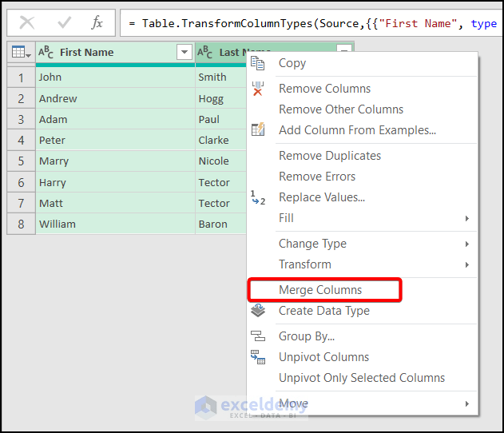Click the cancel X in formula bar
The width and height of the screenshot is (504, 433).
click(x=27, y=23)
